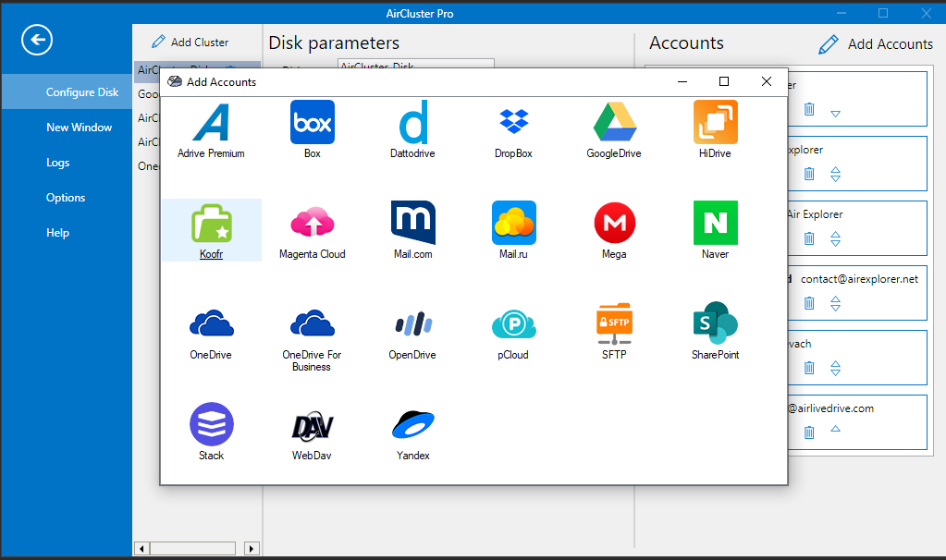Move the @airlivedrive.com account up
Viewport: 946px width, 560px height.
click(x=836, y=429)
